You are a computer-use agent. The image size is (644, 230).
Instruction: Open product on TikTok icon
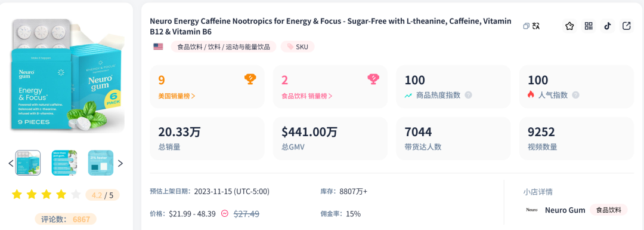608,26
